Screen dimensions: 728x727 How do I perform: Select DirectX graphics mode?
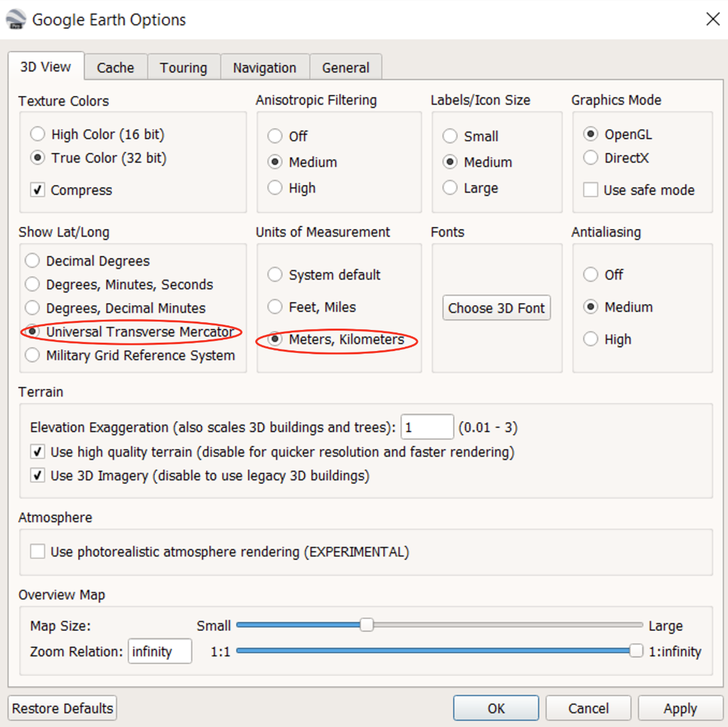pyautogui.click(x=591, y=158)
